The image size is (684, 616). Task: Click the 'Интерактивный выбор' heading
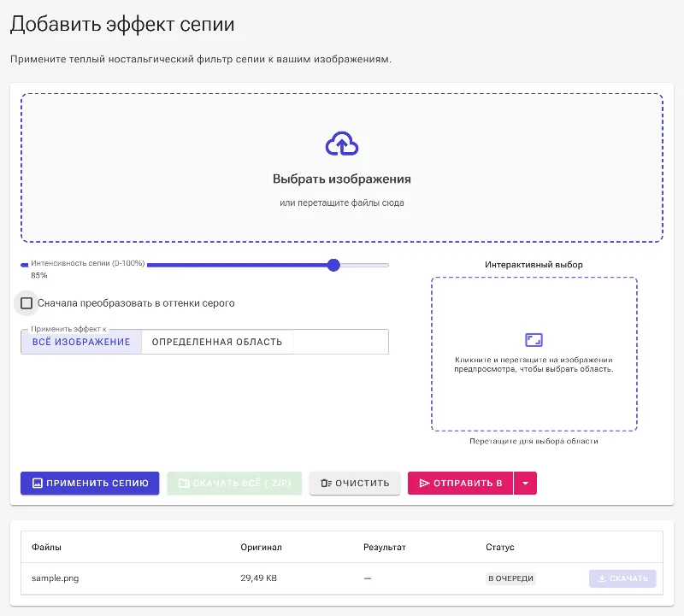click(x=534, y=265)
